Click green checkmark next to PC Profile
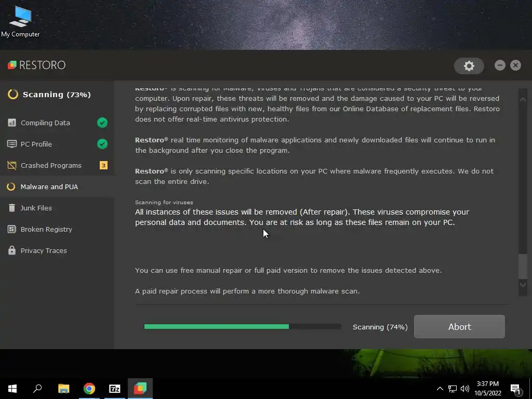 click(x=102, y=144)
